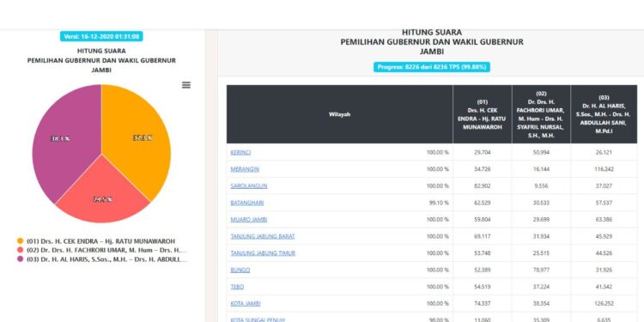Click the (03) AL HARIS column header
Viewport: 644px width, 322px height.
coord(604,114)
